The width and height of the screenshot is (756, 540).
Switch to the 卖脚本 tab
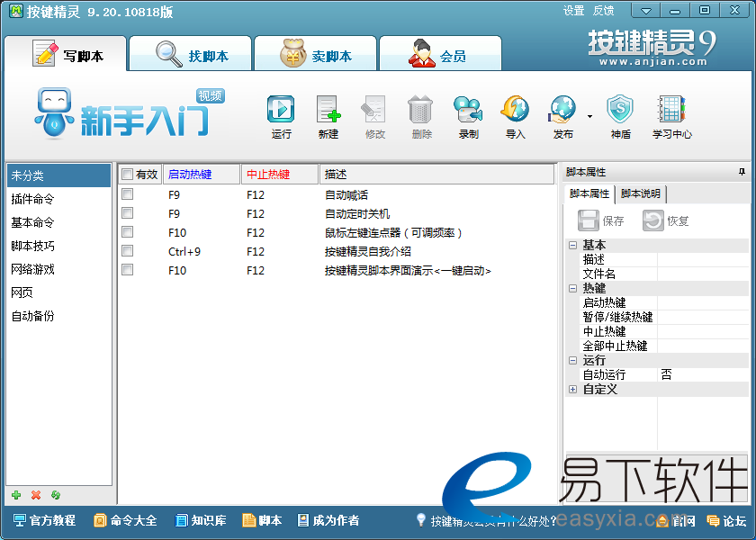click(315, 54)
